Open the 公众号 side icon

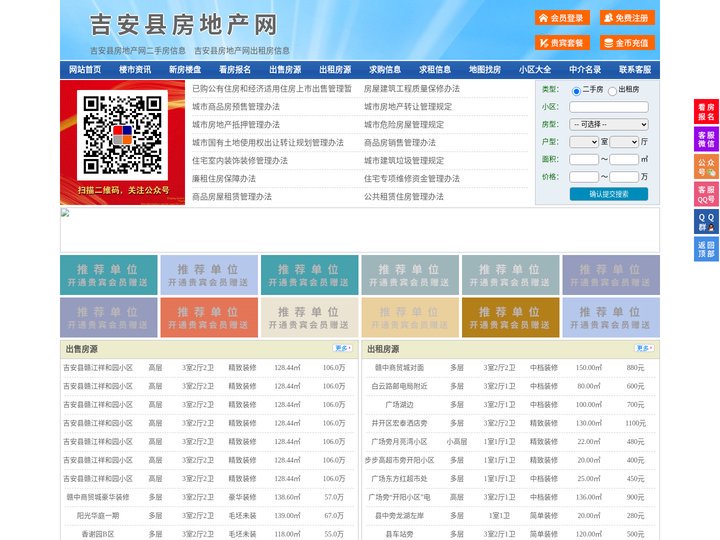tap(706, 167)
